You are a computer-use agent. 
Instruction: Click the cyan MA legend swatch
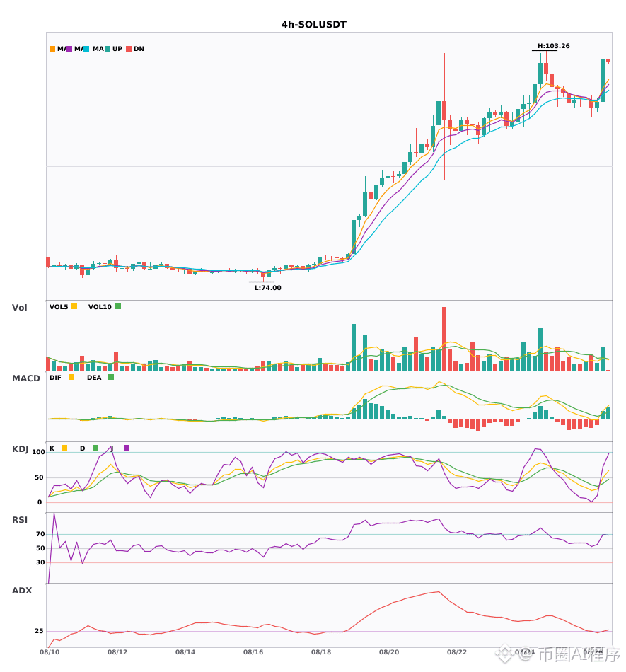click(x=86, y=49)
